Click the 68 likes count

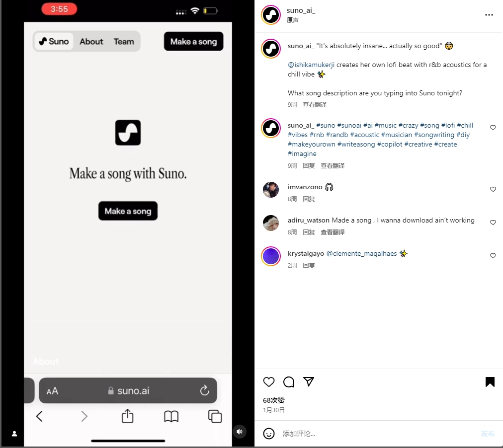click(274, 400)
